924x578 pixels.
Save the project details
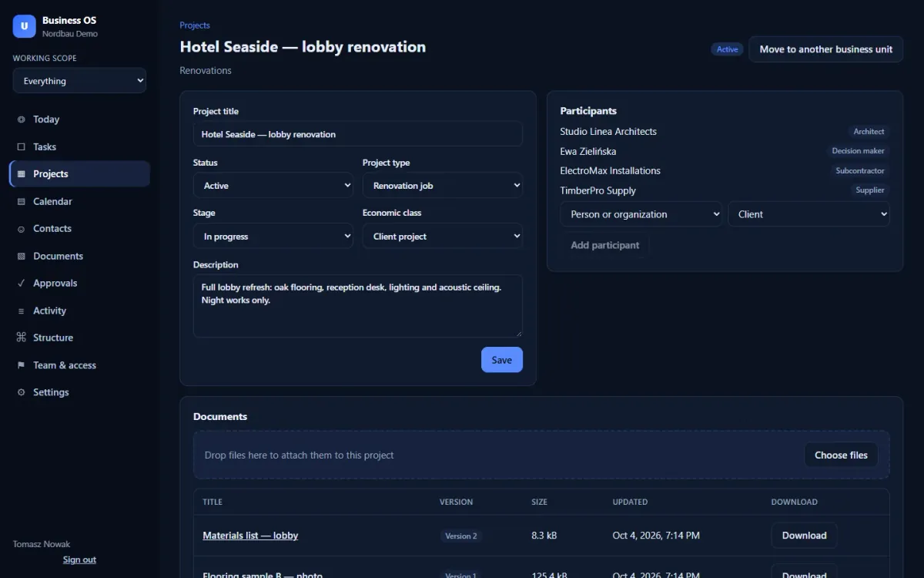click(x=502, y=360)
